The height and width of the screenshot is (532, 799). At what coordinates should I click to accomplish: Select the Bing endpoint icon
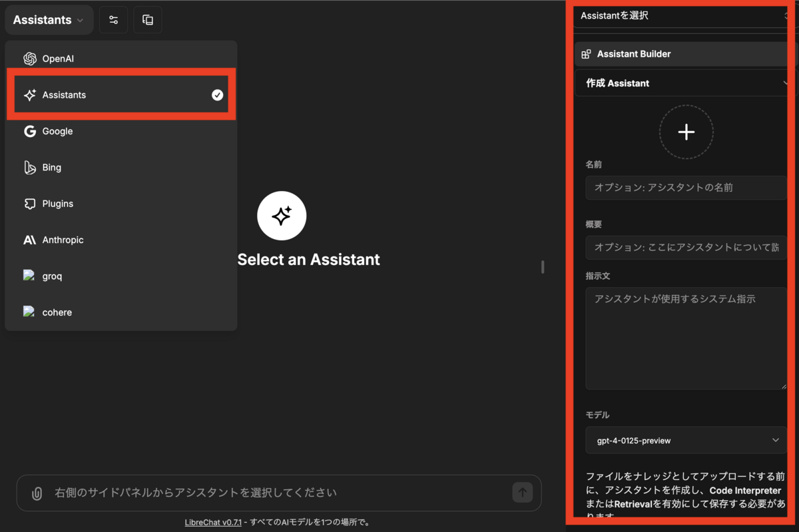(x=30, y=167)
